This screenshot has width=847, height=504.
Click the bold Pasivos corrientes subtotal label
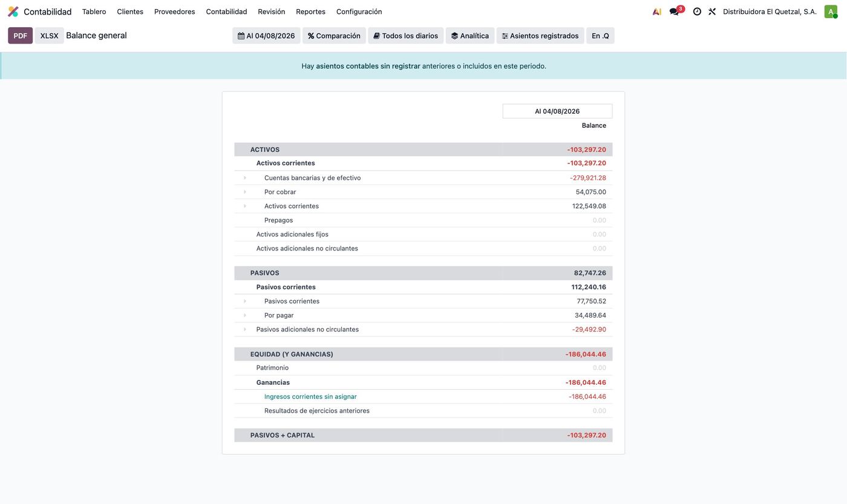tap(286, 287)
